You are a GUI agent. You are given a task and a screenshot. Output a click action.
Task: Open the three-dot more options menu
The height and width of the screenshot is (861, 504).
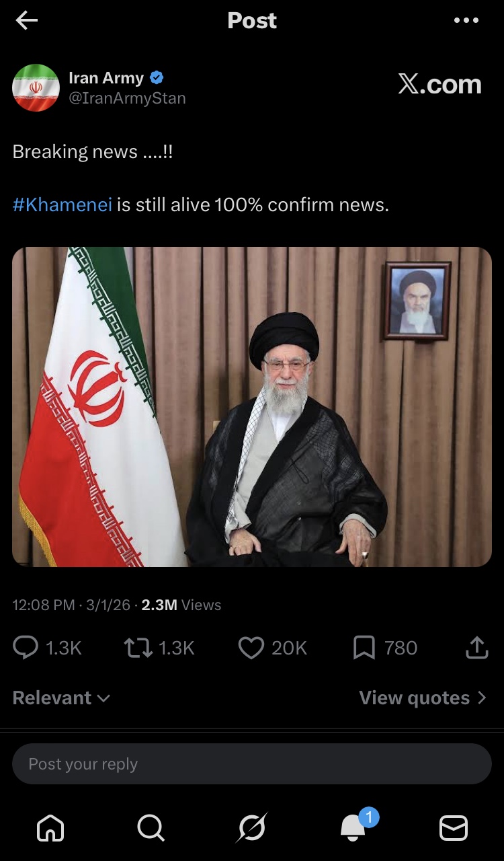tap(466, 20)
